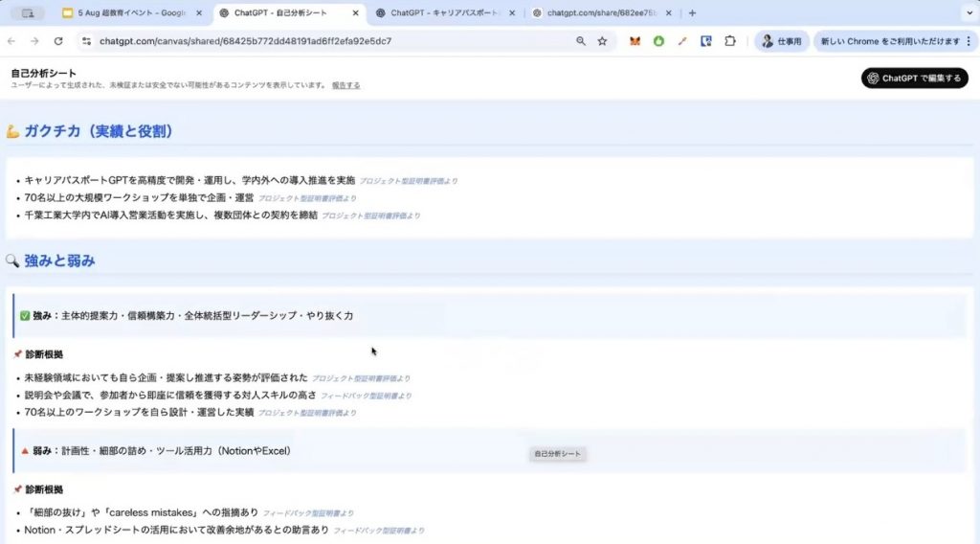
Task: Click the 報告する link
Action: click(345, 85)
